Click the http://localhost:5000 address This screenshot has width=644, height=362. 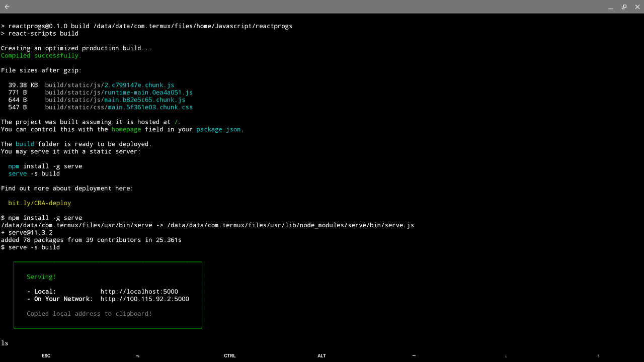point(139,292)
